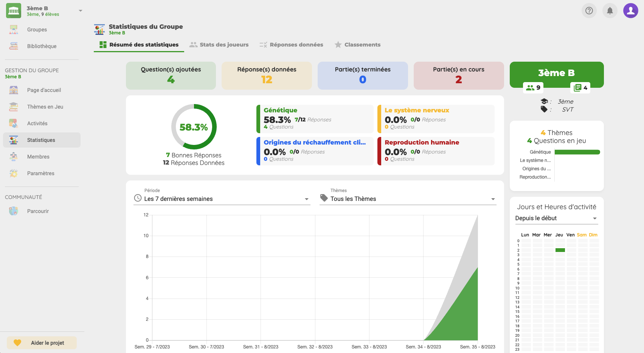The width and height of the screenshot is (644, 353).
Task: Click the Paramètres gear icon
Action: point(14,173)
